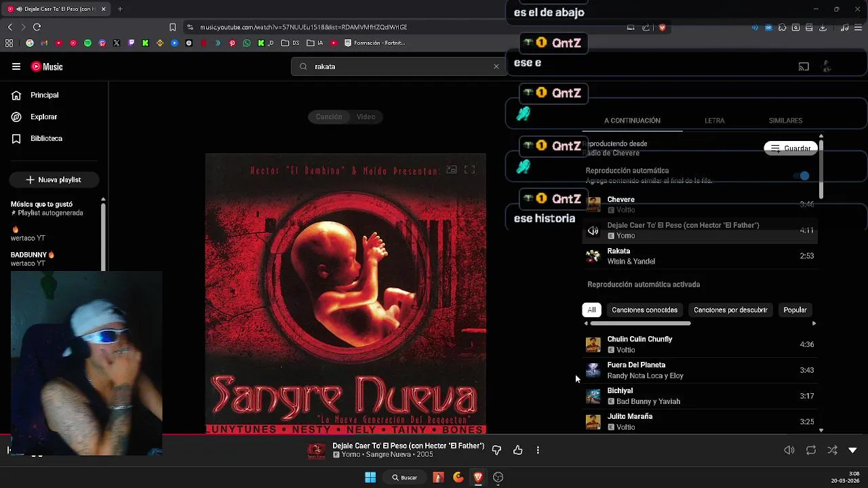This screenshot has height=488, width=868.
Task: Click the Chulin Culin Chunfly thumbnail
Action: [593, 344]
